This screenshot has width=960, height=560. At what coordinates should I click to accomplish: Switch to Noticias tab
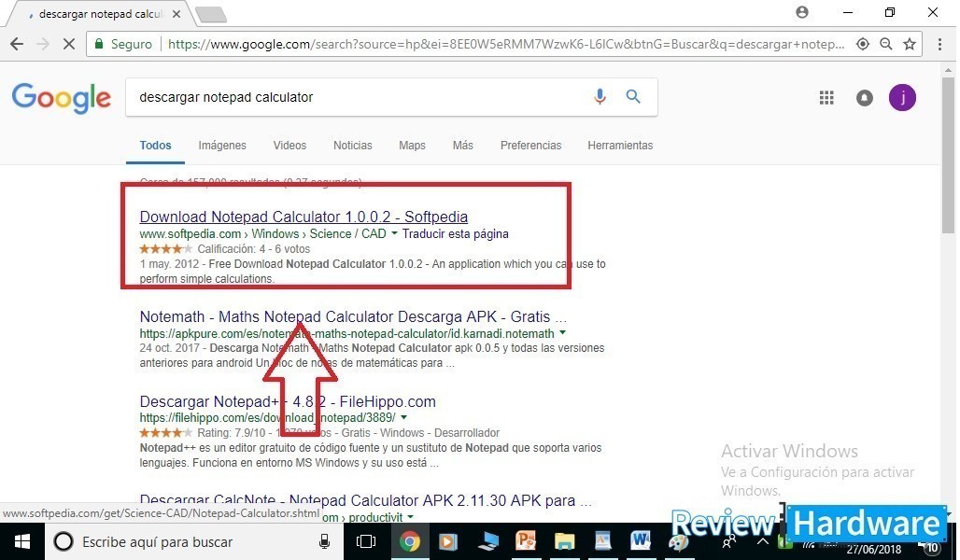click(x=353, y=145)
